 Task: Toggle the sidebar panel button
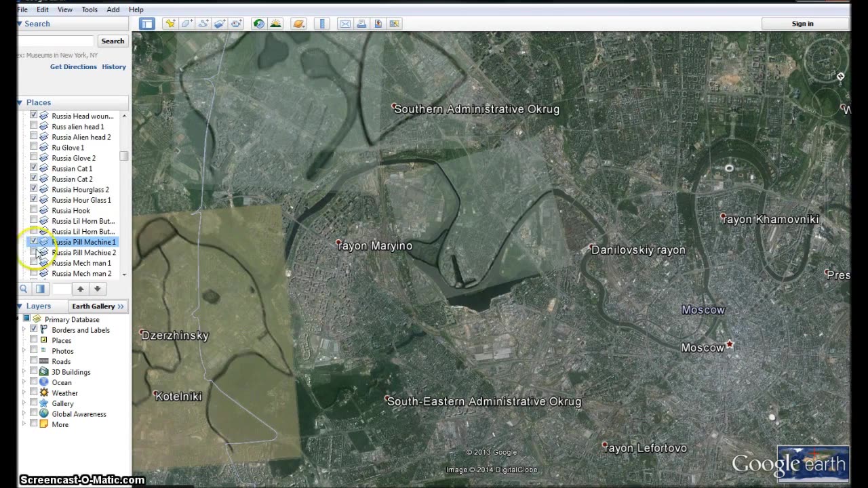pos(147,24)
